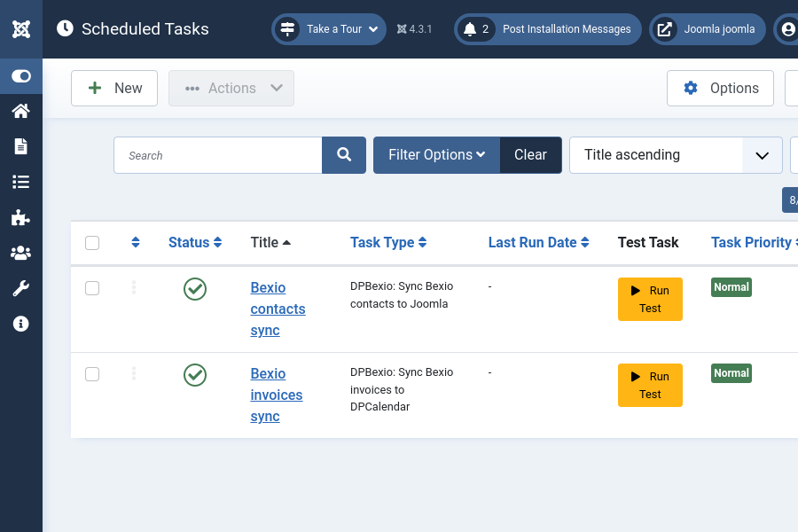Change the Title ascending sort order dropdown
This screenshot has height=532, width=798.
pos(675,154)
